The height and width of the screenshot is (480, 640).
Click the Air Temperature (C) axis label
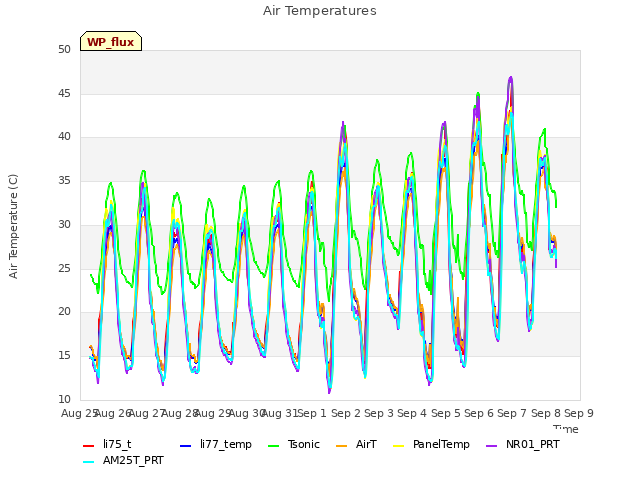[x=13, y=226]
